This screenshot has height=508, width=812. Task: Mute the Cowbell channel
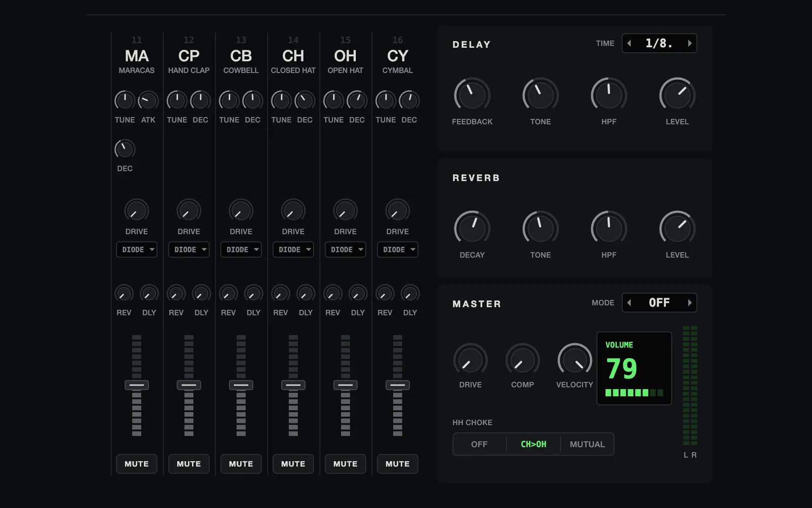tap(241, 464)
